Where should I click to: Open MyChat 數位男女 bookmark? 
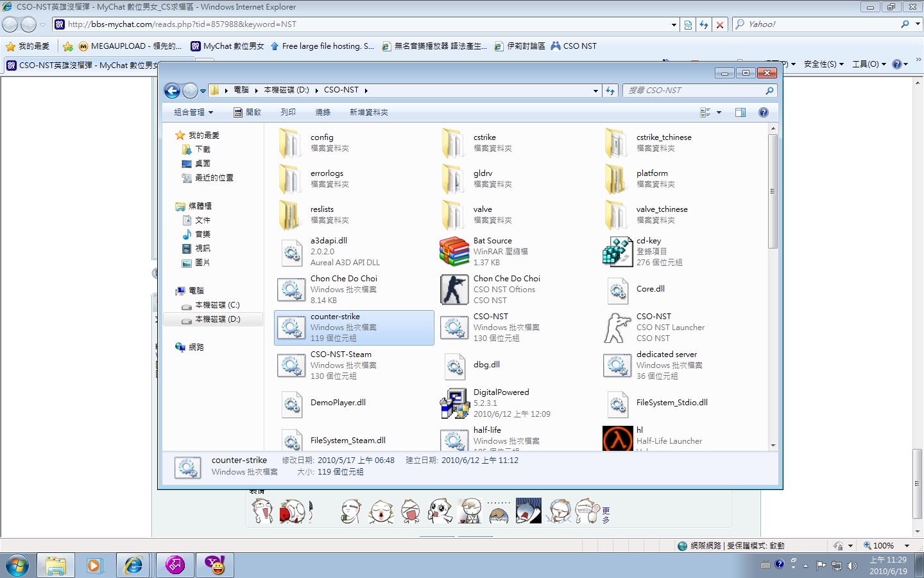point(227,46)
